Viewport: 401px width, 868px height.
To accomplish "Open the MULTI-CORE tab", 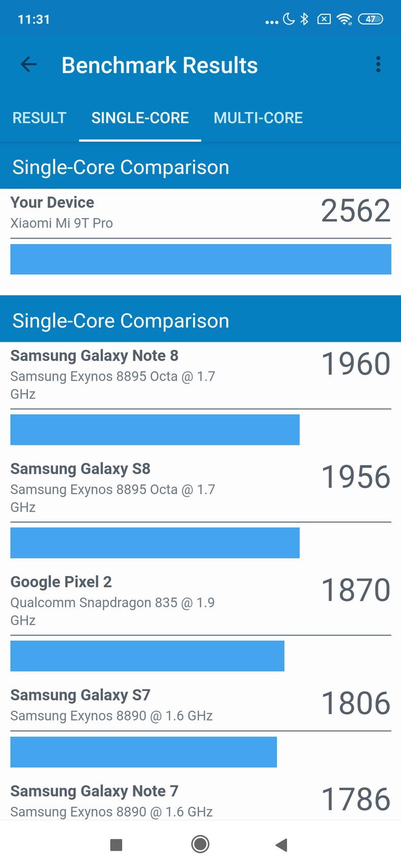I will pyautogui.click(x=259, y=117).
